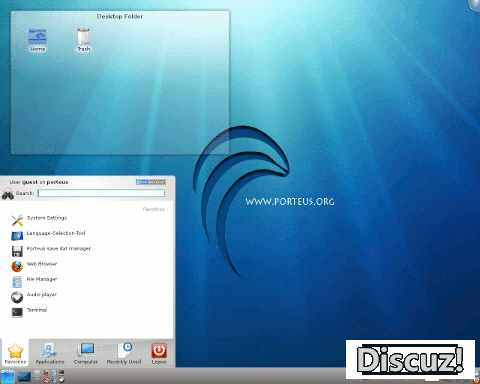This screenshot has width=480, height=384.
Task: Open the Trash icon in Desktop Folder
Action: click(83, 40)
